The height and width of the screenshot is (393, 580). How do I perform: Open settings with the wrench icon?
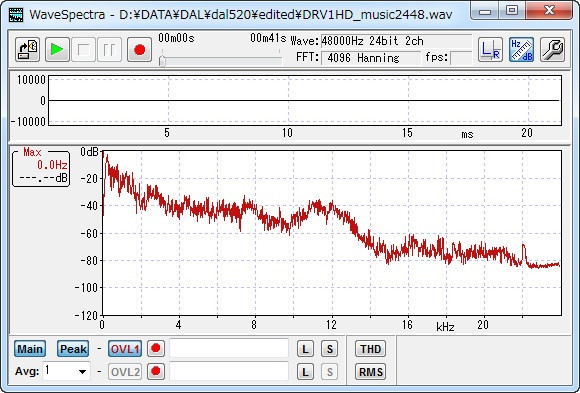click(552, 49)
